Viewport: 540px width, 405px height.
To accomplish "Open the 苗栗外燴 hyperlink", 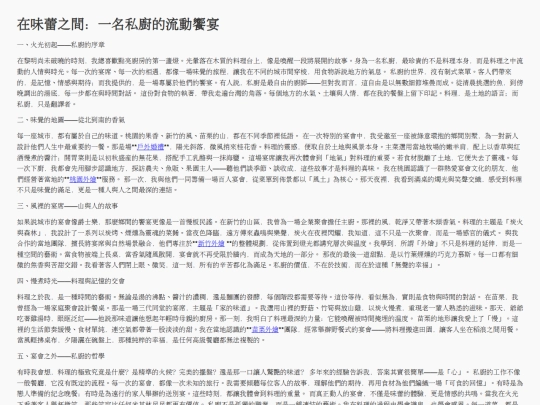I will (265, 329).
